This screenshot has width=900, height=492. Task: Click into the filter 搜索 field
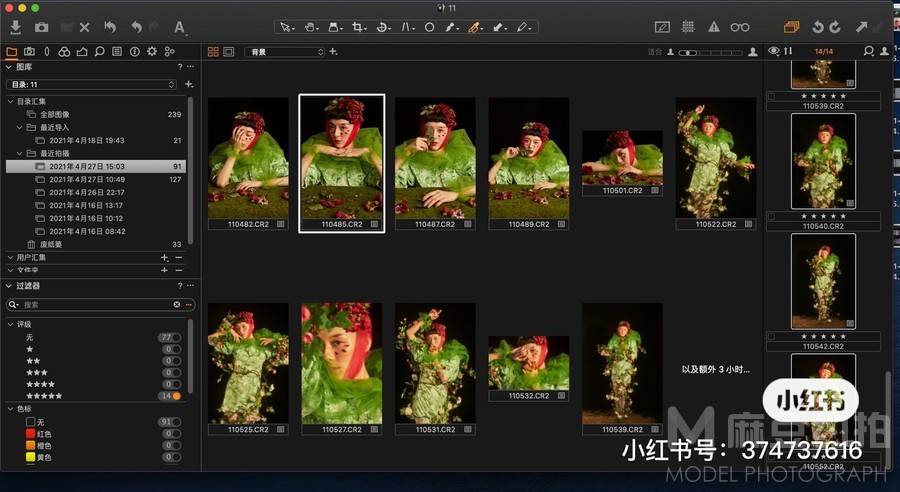[x=95, y=304]
